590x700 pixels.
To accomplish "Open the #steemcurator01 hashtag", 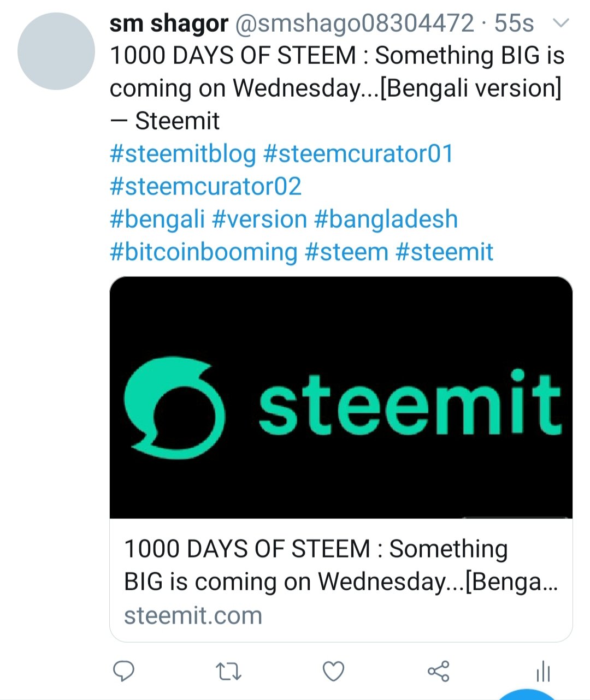I will point(358,154).
